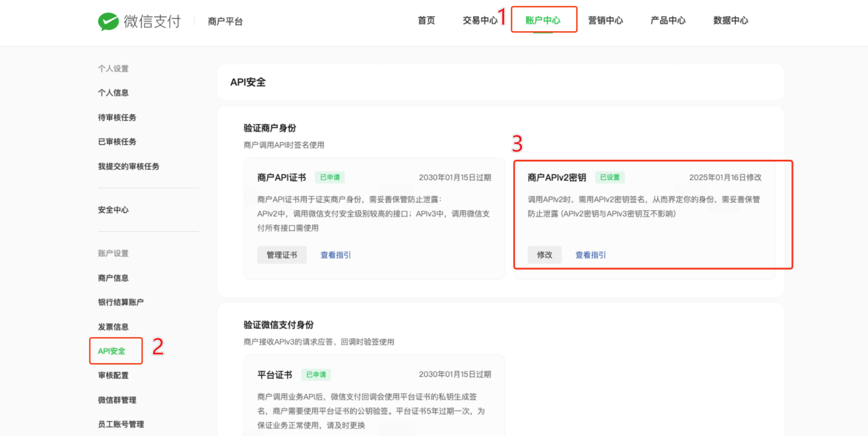Click the 验证商户身份 section heading
Image resolution: width=868 pixels, height=436 pixels.
click(x=270, y=128)
